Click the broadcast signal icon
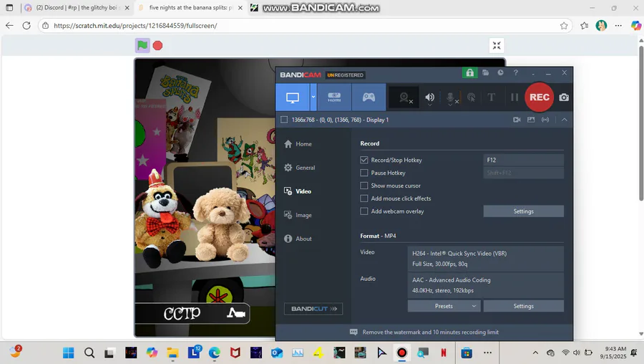 pos(545,120)
